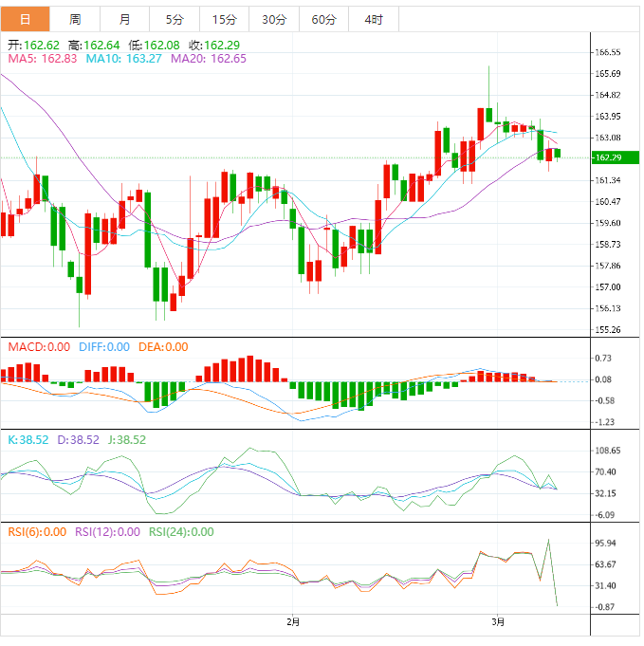Click the RSI(6):0.00 label
The image size is (644, 646).
click(38, 532)
